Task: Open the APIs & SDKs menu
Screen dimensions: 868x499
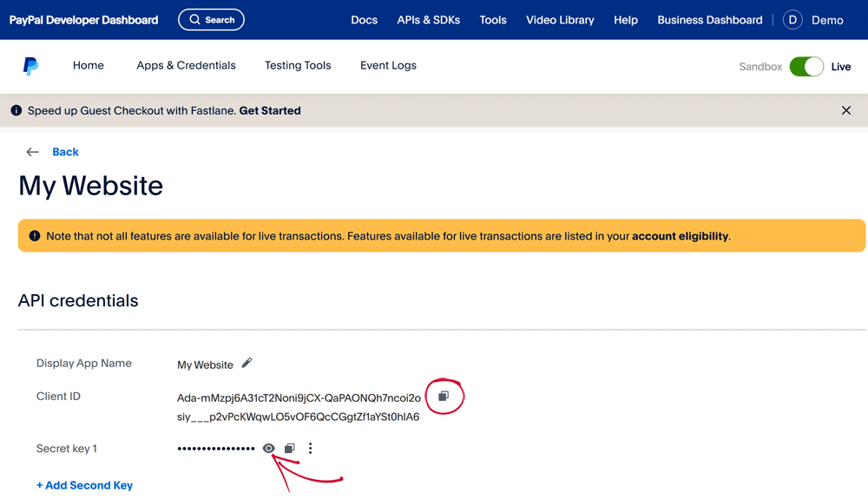Action: pos(428,20)
